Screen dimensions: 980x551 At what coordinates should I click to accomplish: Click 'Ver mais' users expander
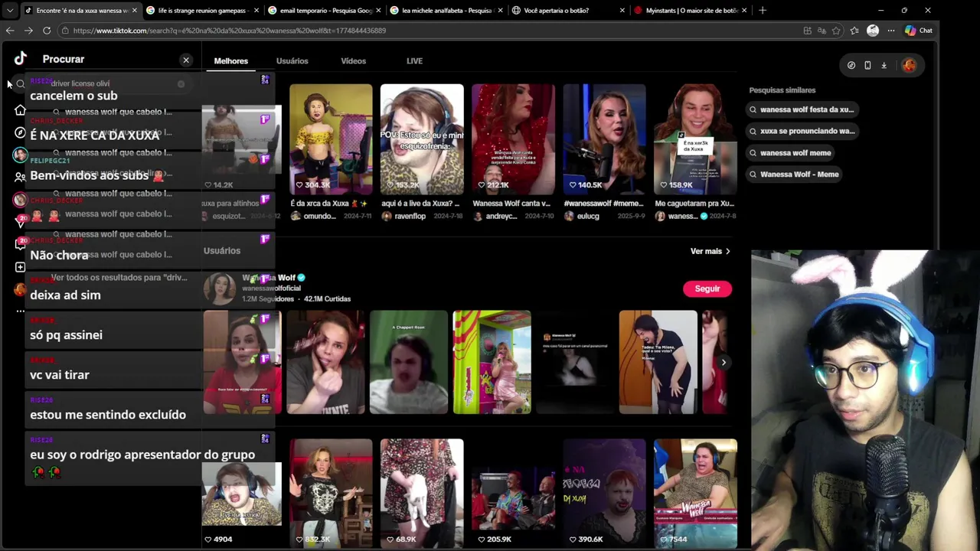[710, 251]
